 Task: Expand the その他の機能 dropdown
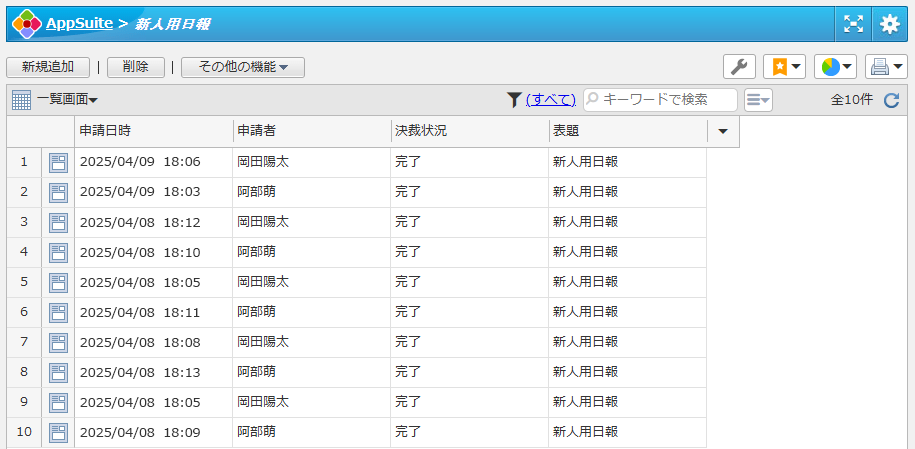coord(243,67)
